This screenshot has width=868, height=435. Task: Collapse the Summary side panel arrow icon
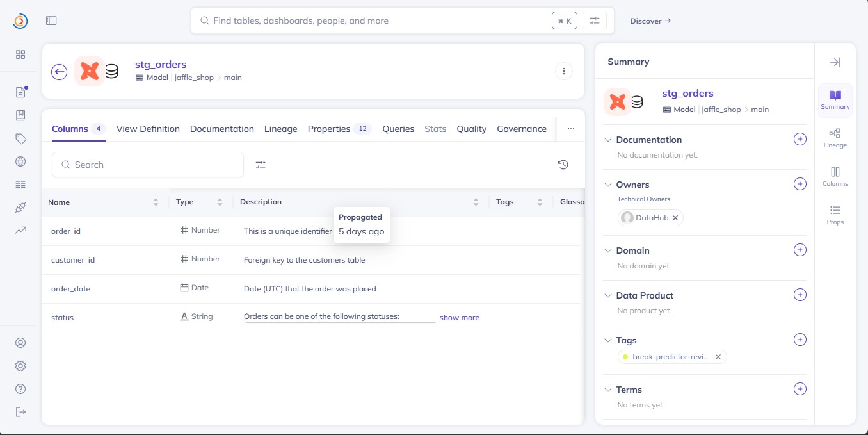point(835,62)
